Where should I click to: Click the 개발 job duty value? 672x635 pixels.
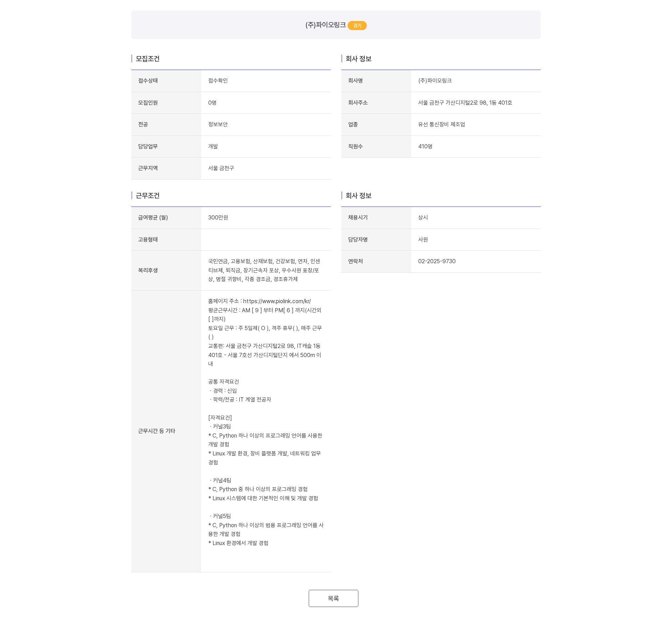[x=213, y=146]
